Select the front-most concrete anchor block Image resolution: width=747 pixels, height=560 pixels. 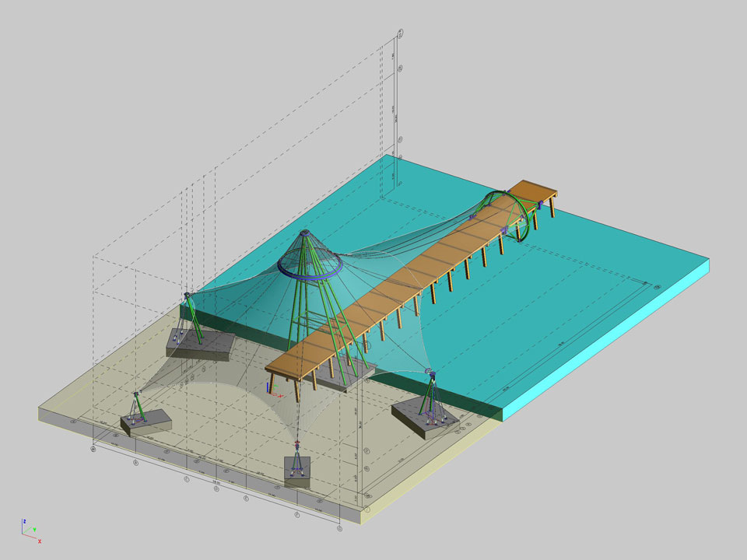pos(297,471)
